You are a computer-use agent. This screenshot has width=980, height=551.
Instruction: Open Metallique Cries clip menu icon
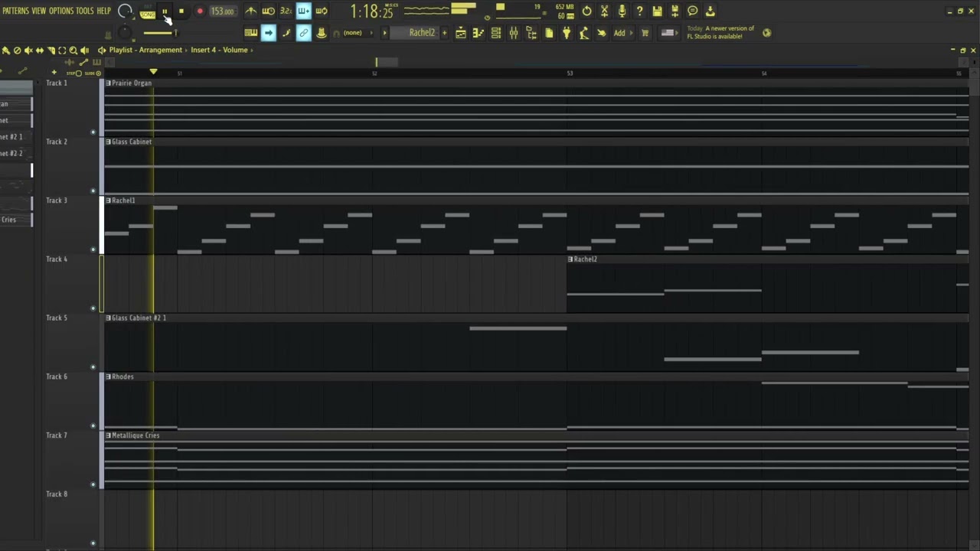(108, 435)
